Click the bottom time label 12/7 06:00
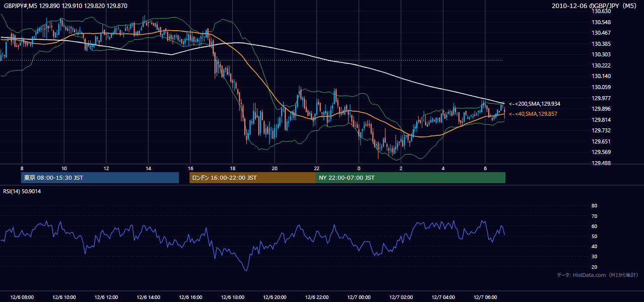 [485, 297]
